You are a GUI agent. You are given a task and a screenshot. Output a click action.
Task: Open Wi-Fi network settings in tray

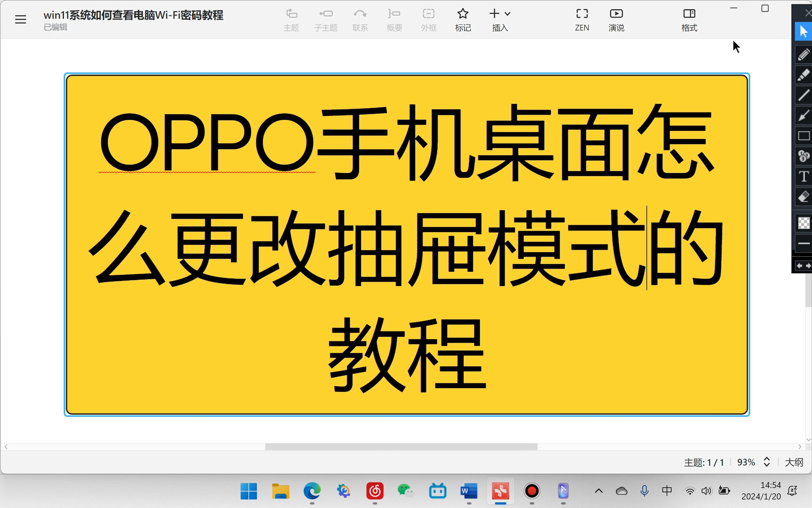(690, 491)
